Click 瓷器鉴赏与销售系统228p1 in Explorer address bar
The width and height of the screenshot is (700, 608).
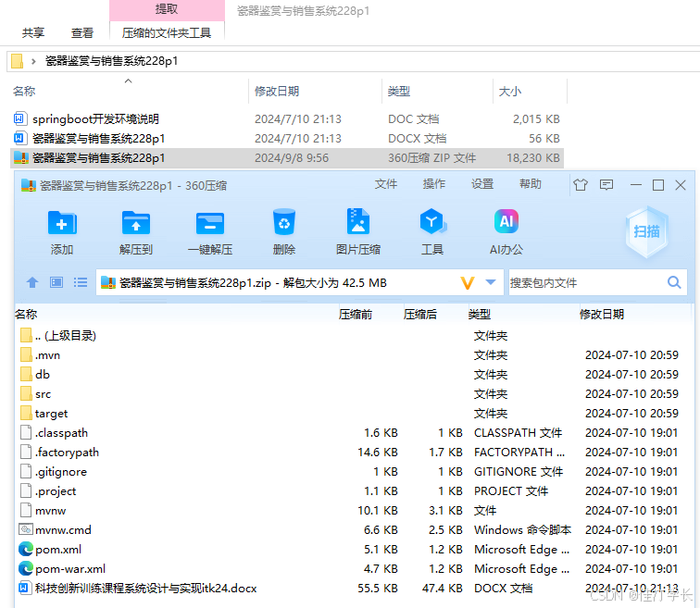(112, 61)
